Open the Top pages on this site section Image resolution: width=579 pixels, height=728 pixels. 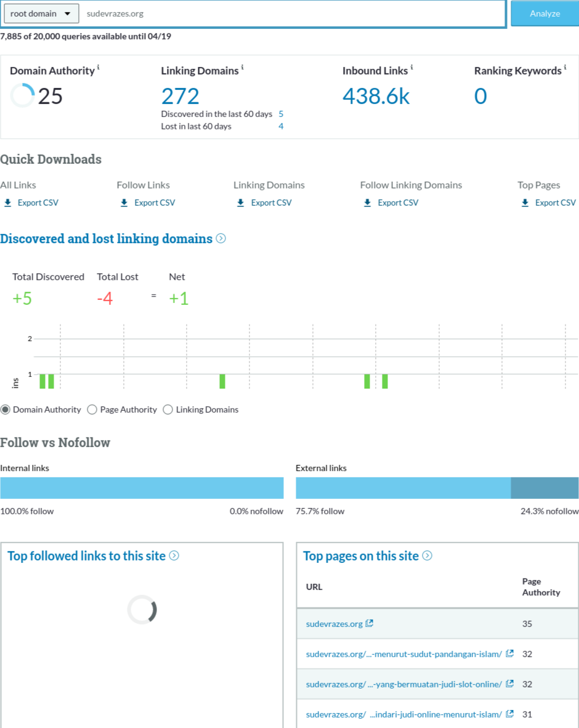[x=360, y=556]
